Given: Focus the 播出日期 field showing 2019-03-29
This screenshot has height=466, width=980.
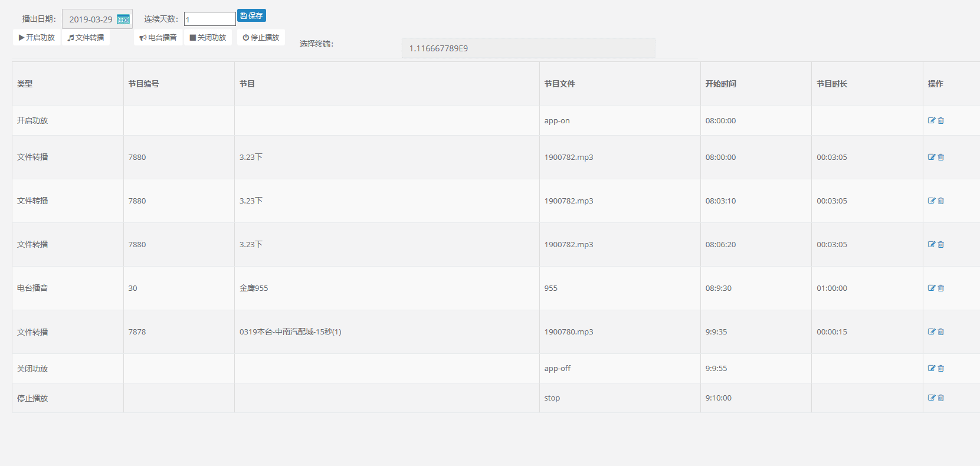Looking at the screenshot, I should pyautogui.click(x=97, y=19).
